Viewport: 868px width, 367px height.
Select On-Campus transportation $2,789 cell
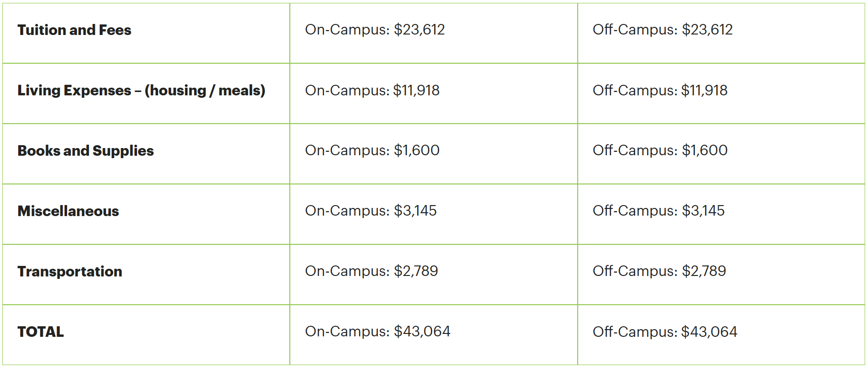point(371,271)
